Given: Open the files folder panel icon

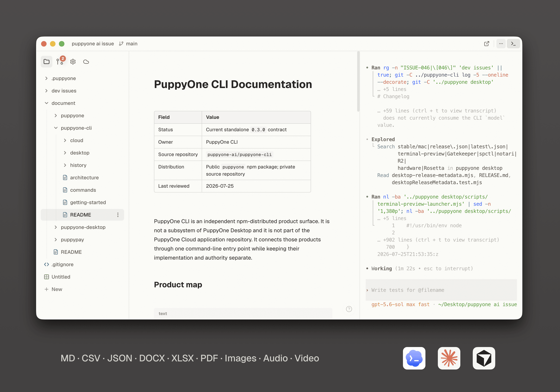Looking at the screenshot, I should pyautogui.click(x=46, y=62).
